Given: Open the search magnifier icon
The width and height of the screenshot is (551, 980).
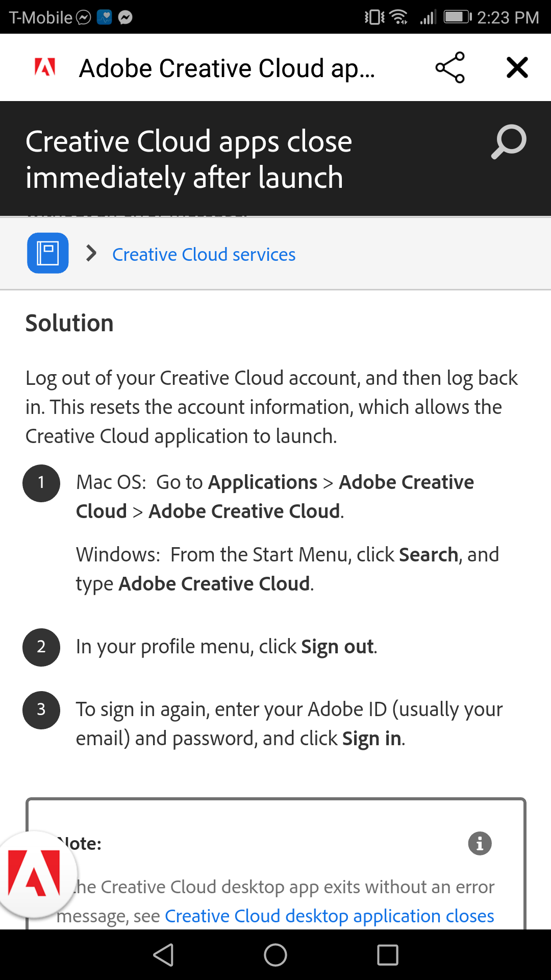Looking at the screenshot, I should pyautogui.click(x=509, y=141).
